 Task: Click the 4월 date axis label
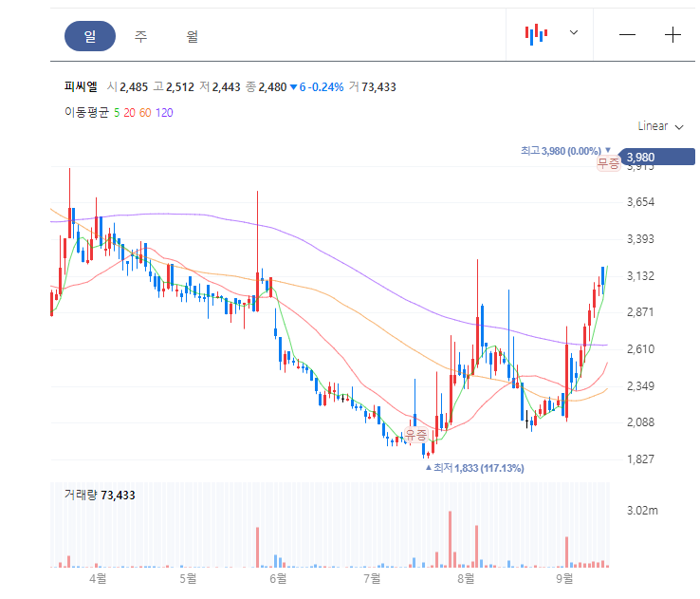[x=98, y=579]
